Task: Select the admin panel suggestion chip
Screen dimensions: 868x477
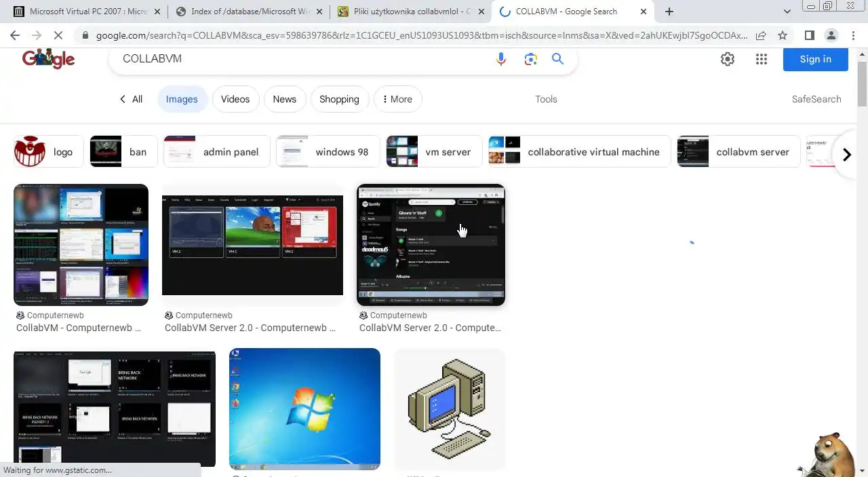Action: click(x=217, y=152)
